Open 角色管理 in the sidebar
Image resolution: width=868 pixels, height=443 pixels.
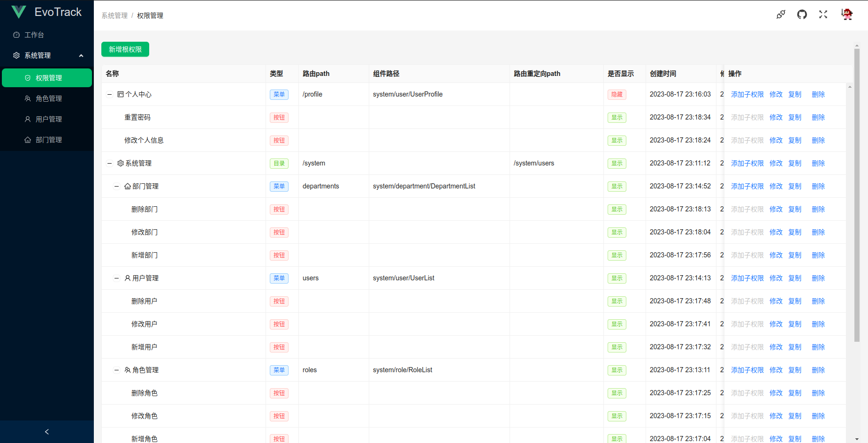pyautogui.click(x=47, y=98)
